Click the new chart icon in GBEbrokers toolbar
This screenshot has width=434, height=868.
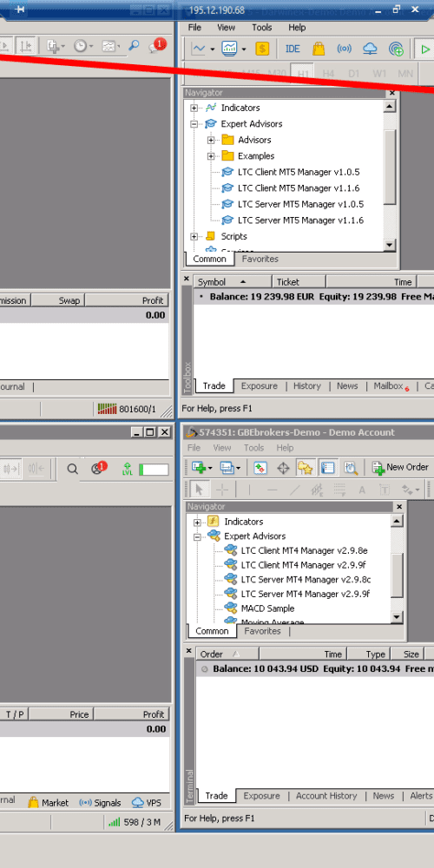click(199, 467)
